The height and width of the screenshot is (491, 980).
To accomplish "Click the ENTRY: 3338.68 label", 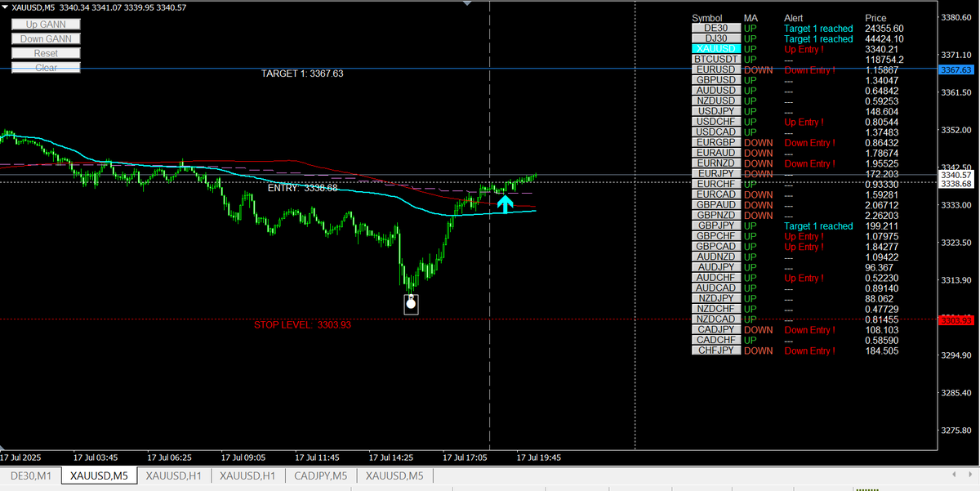I will point(302,188).
